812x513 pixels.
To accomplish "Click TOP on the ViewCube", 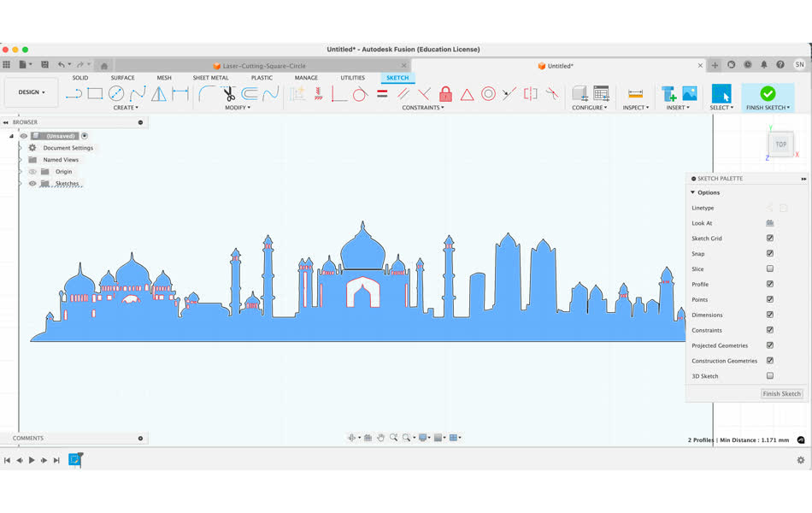I will click(x=780, y=144).
